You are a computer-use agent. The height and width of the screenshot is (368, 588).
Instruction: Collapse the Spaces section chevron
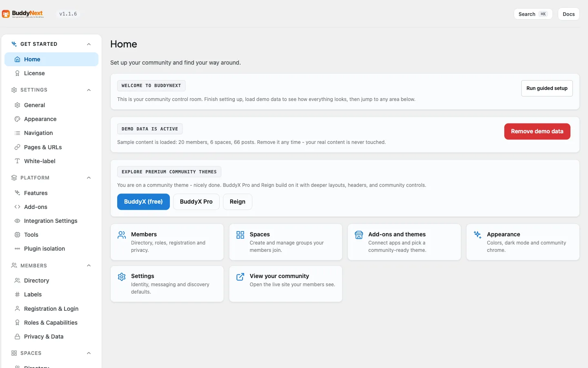tap(89, 353)
